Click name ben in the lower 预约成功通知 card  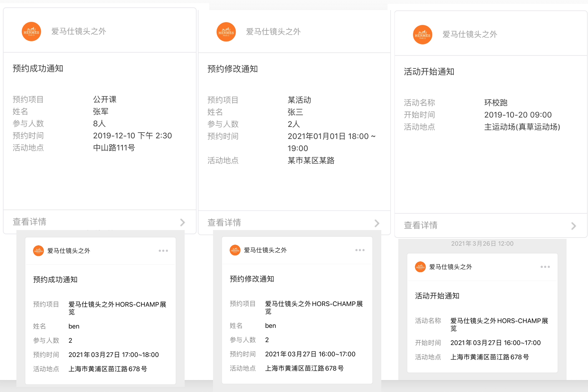pos(74,326)
